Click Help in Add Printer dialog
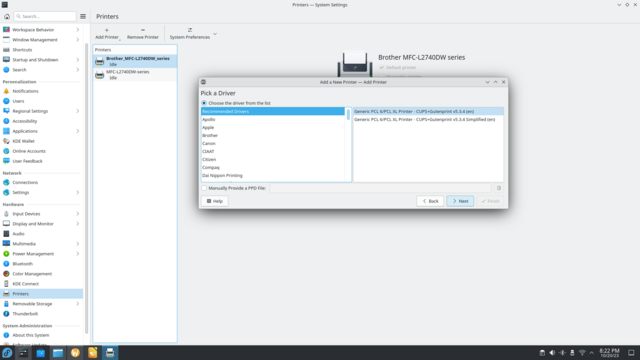Image resolution: width=640 pixels, height=360 pixels. pos(215,201)
